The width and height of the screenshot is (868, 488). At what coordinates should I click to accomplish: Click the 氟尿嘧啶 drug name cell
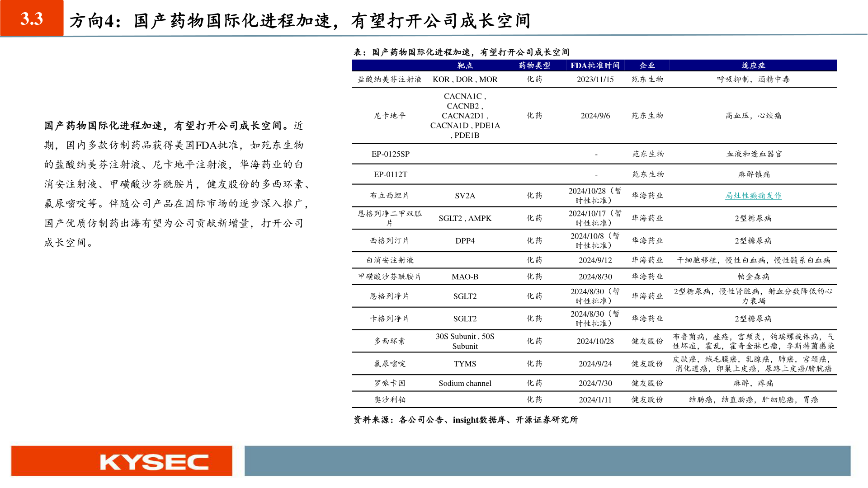(x=390, y=364)
